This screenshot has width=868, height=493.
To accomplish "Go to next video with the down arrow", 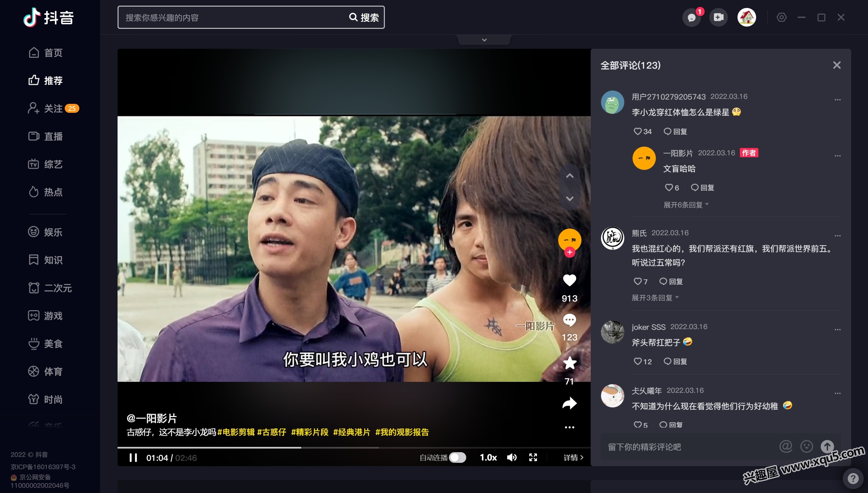I will coord(570,198).
